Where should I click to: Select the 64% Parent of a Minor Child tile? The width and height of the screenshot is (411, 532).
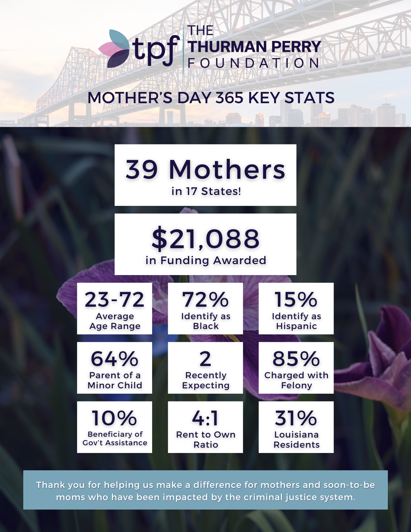click(115, 368)
